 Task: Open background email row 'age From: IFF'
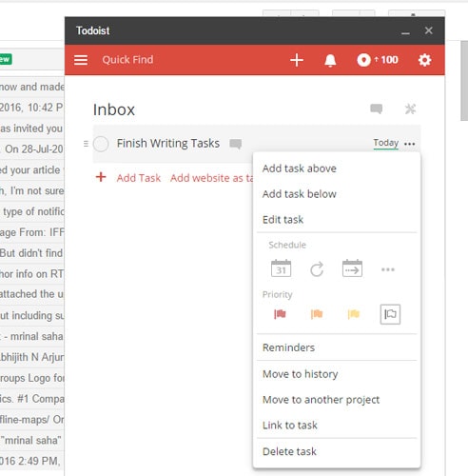[31, 232]
